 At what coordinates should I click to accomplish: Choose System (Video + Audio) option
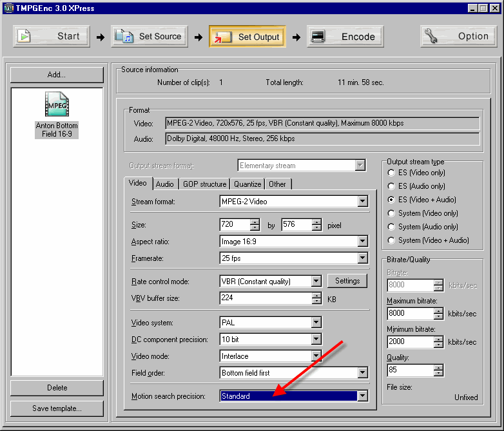[391, 240]
